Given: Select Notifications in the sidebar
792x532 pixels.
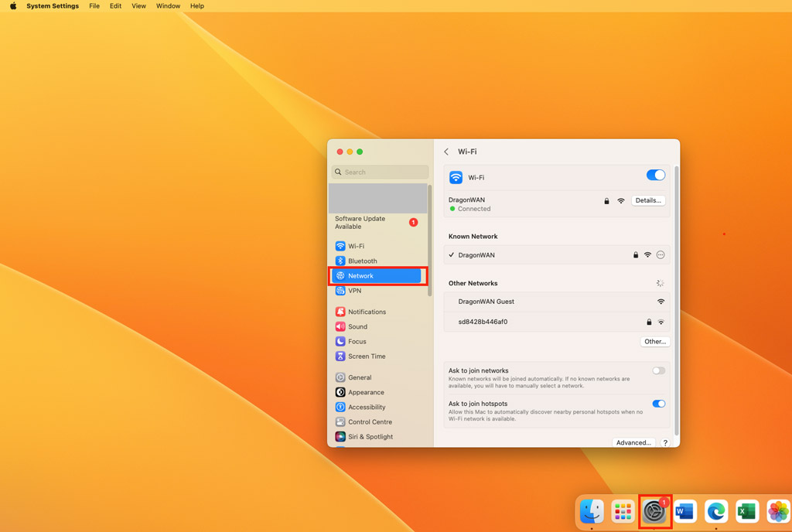Looking at the screenshot, I should pyautogui.click(x=368, y=312).
